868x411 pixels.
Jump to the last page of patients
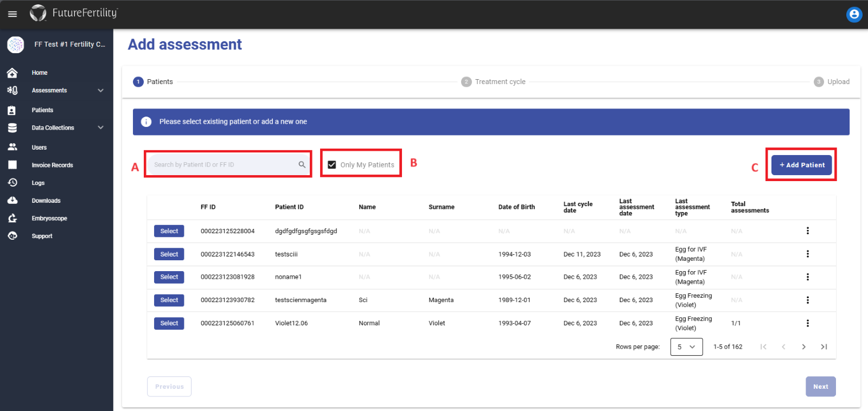tap(824, 347)
